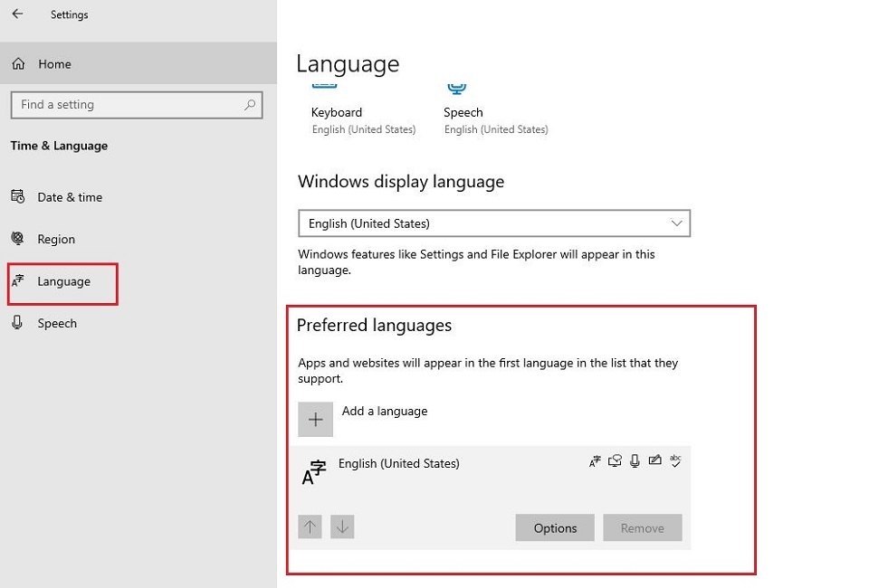Open the Home settings page
This screenshot has height=588, width=869.
138,63
